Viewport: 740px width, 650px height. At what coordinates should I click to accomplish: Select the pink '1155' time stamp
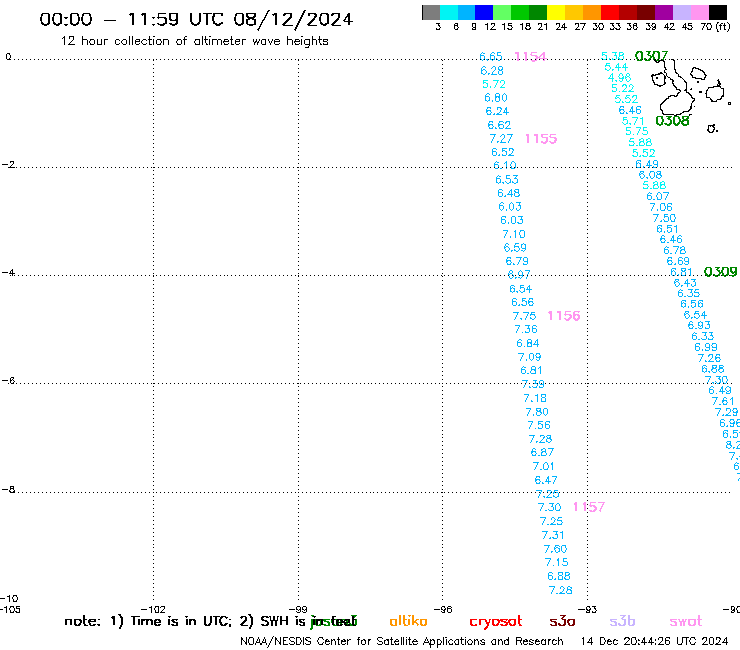541,139
